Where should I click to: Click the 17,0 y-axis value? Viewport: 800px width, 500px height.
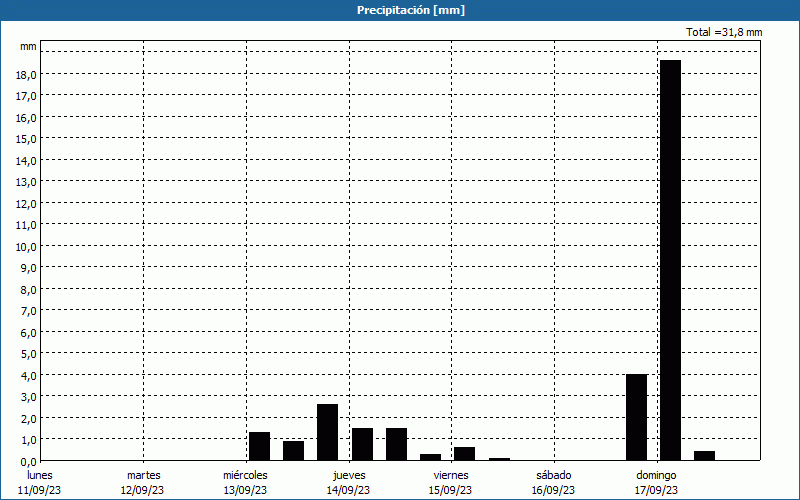pos(26,96)
